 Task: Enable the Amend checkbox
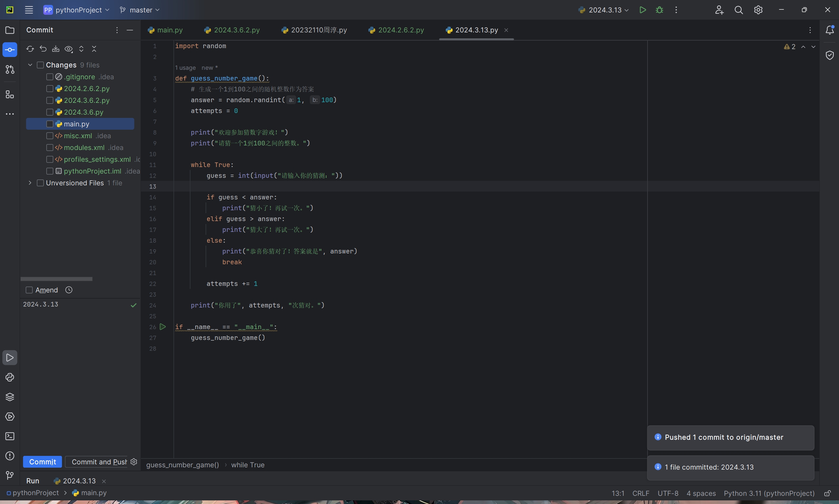29,290
